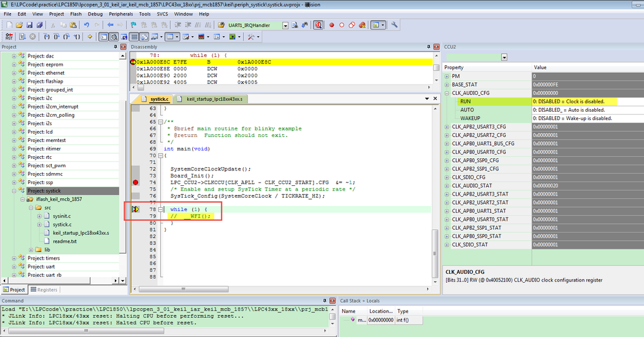Close the active editor document with its X
This screenshot has width=644, height=337.
point(436,99)
